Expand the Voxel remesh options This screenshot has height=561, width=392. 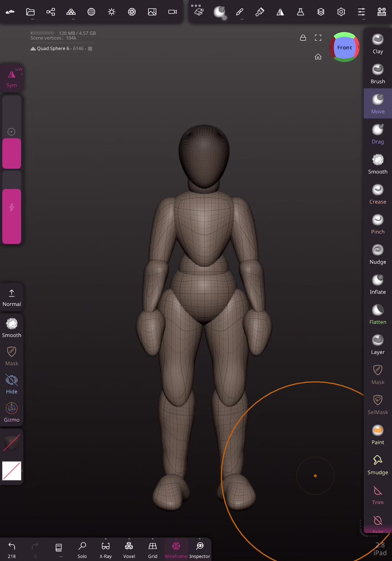tap(129, 550)
